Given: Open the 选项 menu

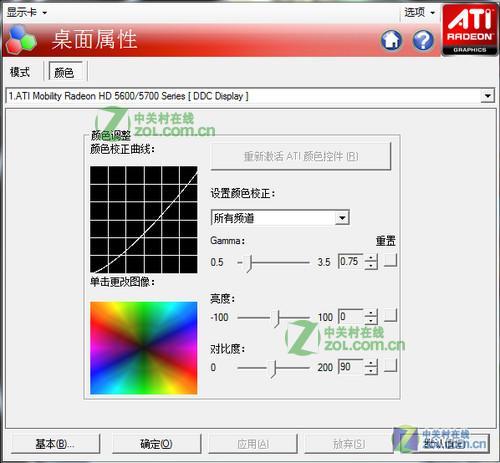Looking at the screenshot, I should (419, 13).
